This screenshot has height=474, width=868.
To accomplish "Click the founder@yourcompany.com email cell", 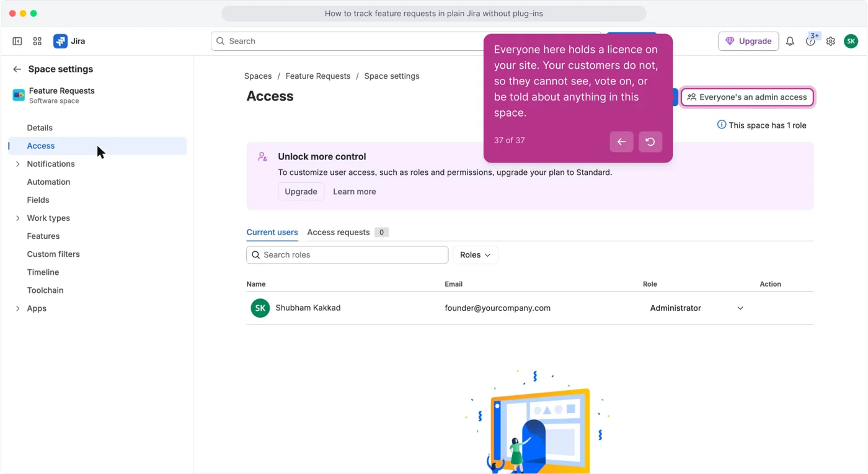I will coord(497,308).
